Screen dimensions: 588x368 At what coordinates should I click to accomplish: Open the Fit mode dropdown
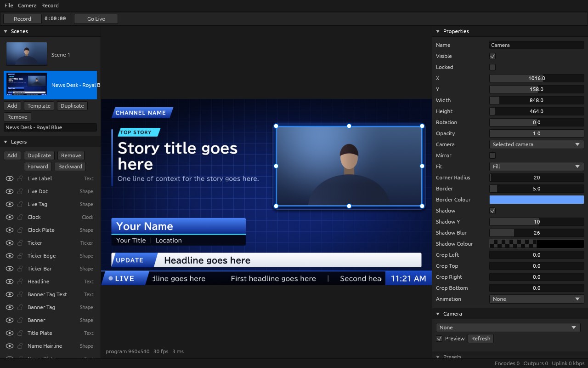pyautogui.click(x=537, y=167)
